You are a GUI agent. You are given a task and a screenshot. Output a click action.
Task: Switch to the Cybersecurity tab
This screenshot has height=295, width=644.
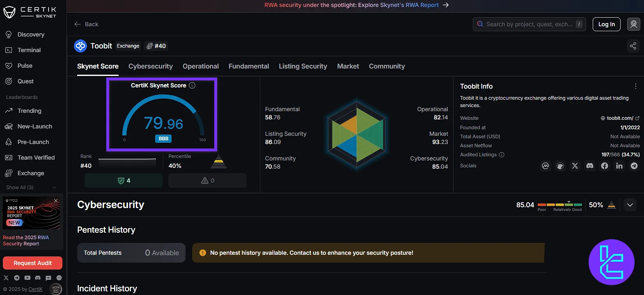151,66
